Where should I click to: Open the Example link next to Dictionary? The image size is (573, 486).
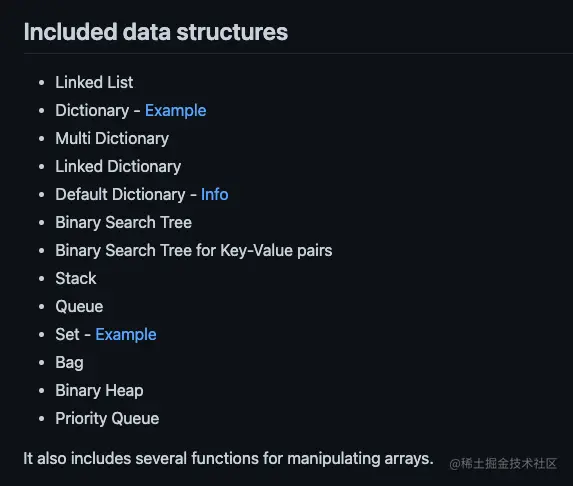click(x=175, y=111)
